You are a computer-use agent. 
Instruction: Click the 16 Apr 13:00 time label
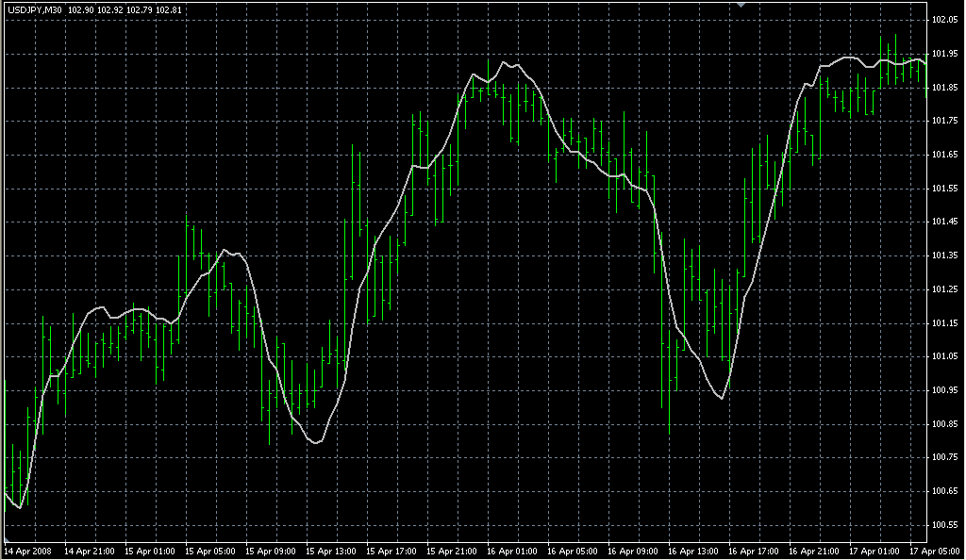(x=693, y=550)
